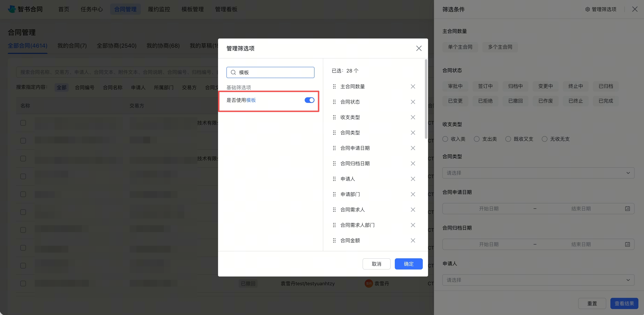Click drag handle icon for 申请人
Screen dimensions: 644x315
(x=334, y=179)
